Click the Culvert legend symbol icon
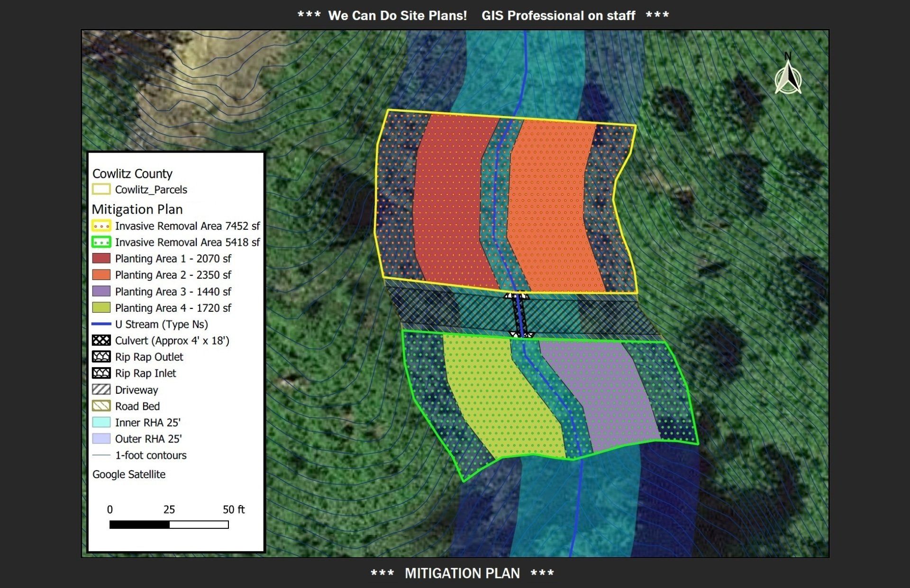 [101, 341]
